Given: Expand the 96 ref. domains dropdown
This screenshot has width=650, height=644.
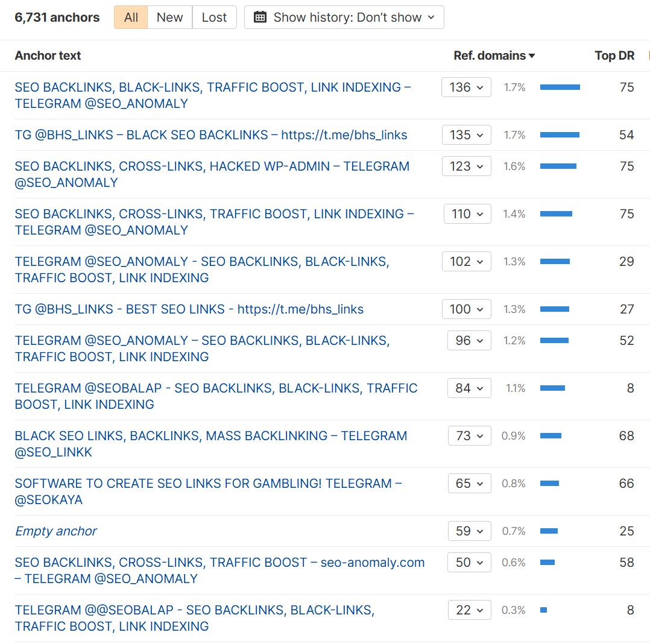Looking at the screenshot, I should (x=469, y=341).
